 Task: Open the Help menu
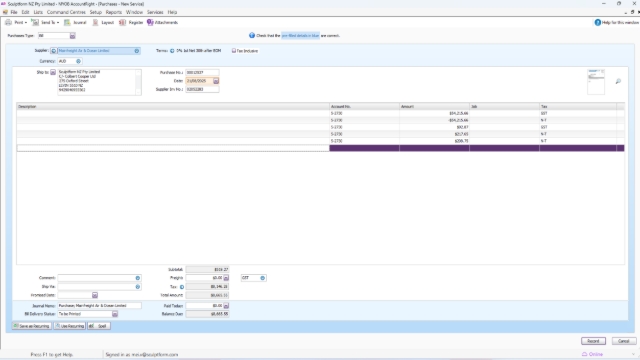[172, 12]
